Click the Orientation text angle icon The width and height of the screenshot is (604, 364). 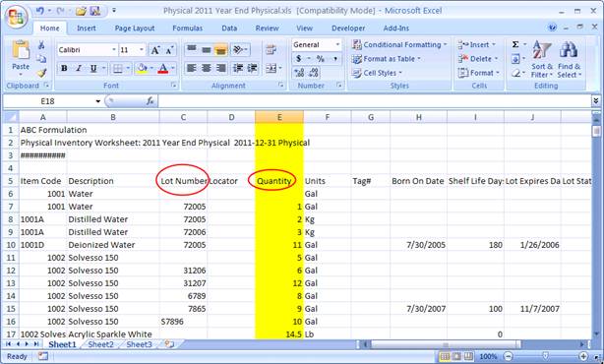238,50
